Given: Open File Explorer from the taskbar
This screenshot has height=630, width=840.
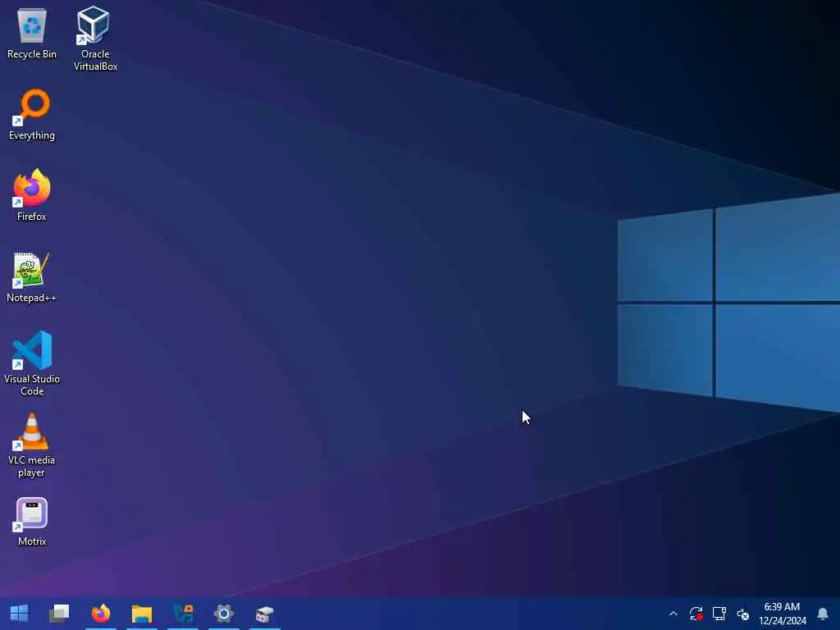Looking at the screenshot, I should (142, 613).
